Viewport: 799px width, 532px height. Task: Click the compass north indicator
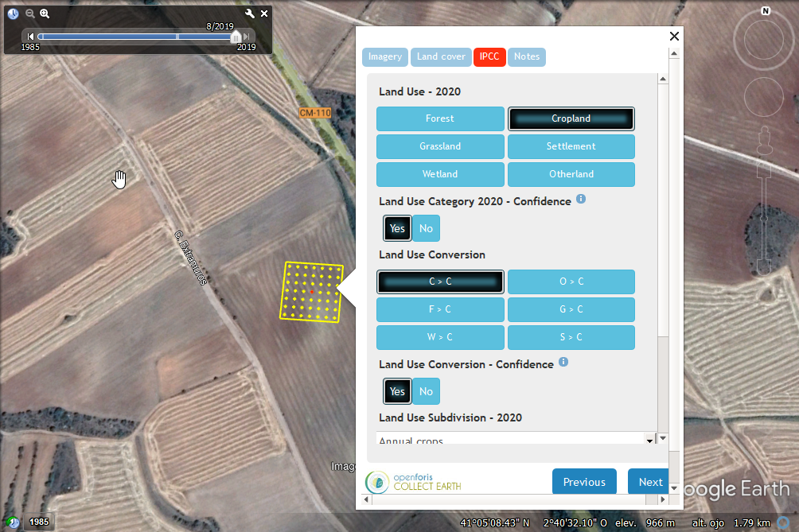(x=766, y=11)
